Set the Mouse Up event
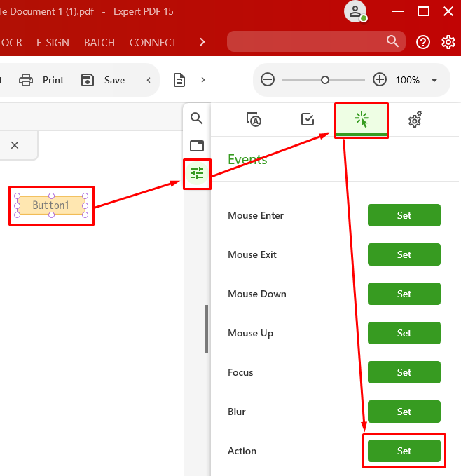461x476 pixels. [x=404, y=333]
